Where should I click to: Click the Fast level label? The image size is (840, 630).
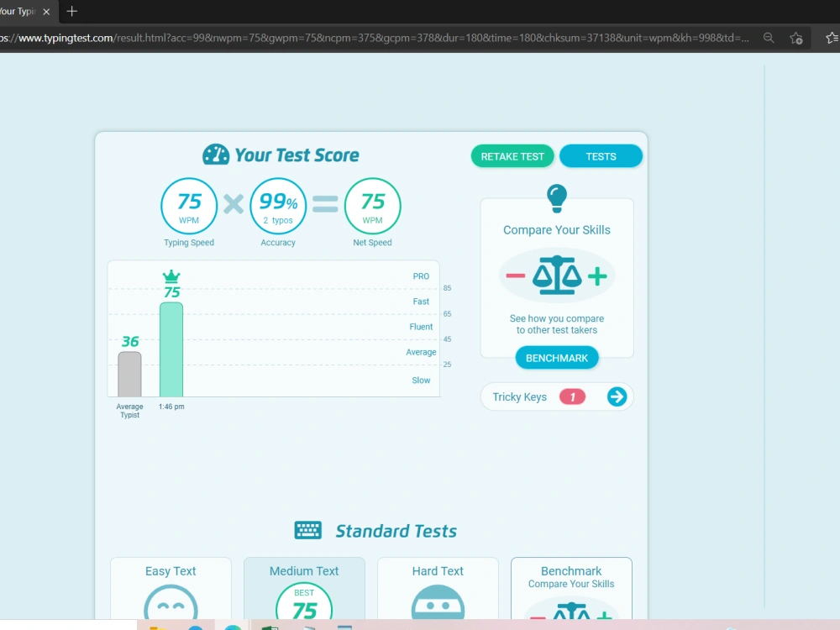421,302
